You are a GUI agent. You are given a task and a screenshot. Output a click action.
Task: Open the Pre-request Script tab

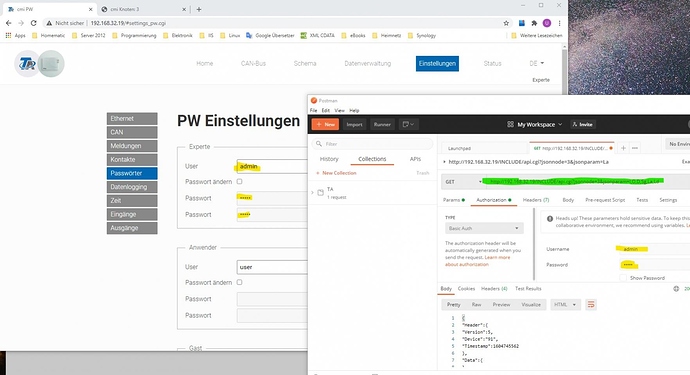click(605, 200)
